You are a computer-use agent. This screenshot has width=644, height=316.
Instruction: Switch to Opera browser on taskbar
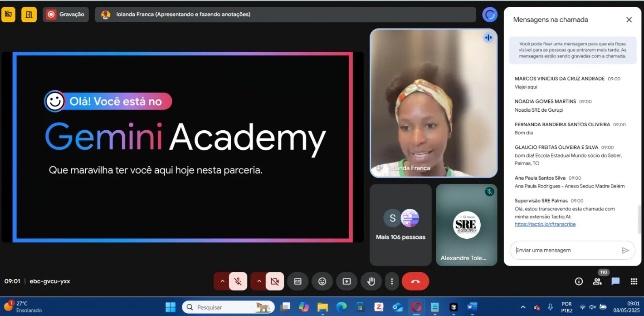coord(416,307)
